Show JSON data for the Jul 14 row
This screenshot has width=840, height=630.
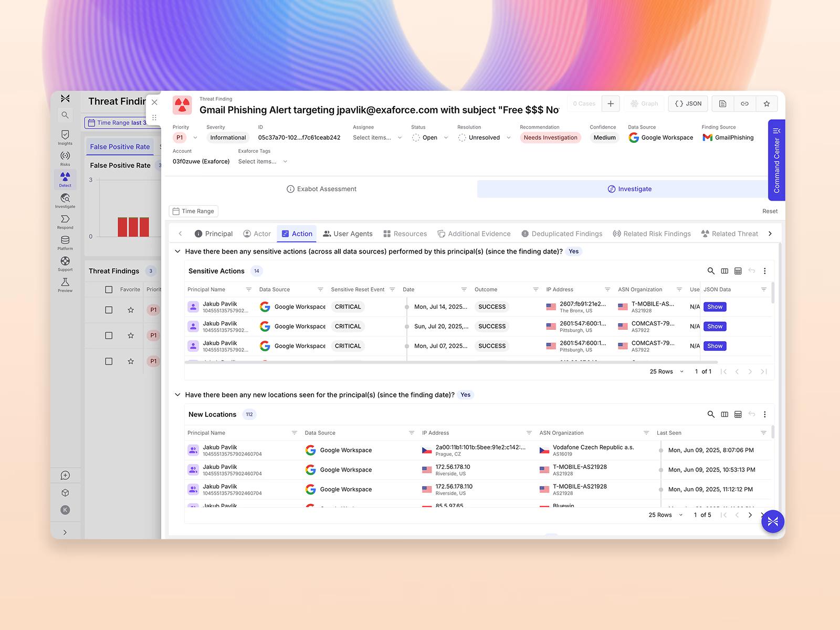pos(715,307)
